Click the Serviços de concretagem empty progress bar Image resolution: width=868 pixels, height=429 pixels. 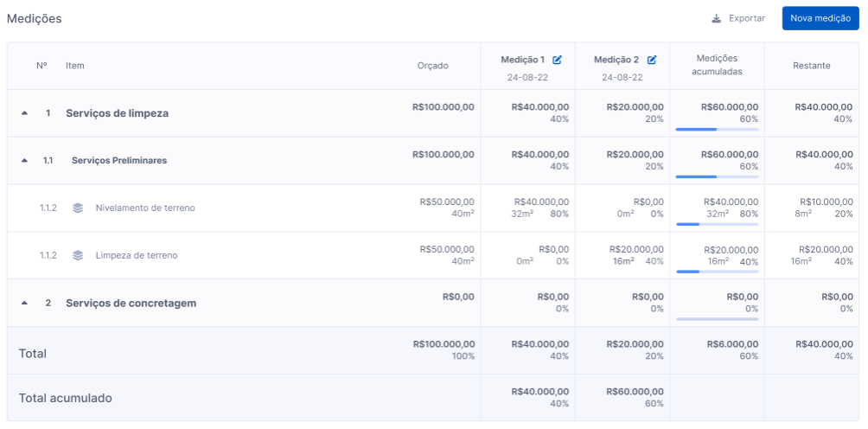tap(717, 319)
